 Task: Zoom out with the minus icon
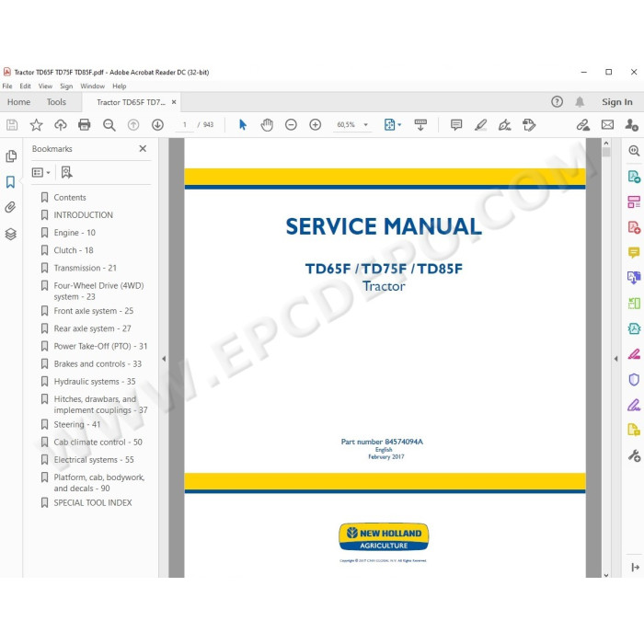(x=291, y=125)
